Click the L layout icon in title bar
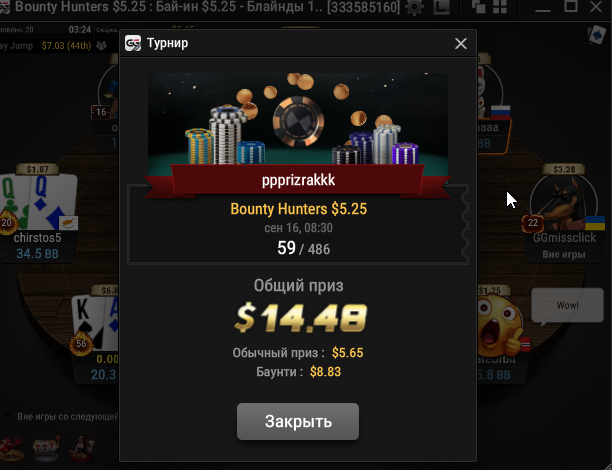Image resolution: width=612 pixels, height=470 pixels. click(441, 7)
